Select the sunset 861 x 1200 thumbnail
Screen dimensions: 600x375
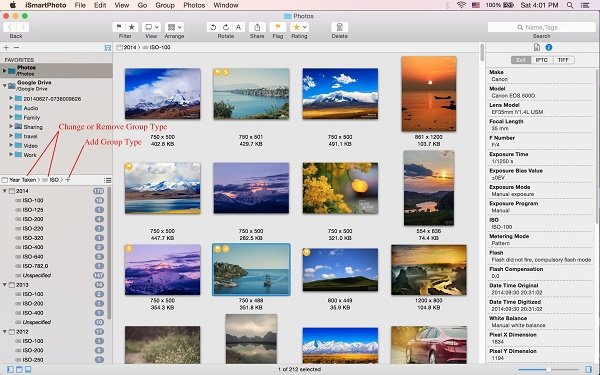(429, 94)
